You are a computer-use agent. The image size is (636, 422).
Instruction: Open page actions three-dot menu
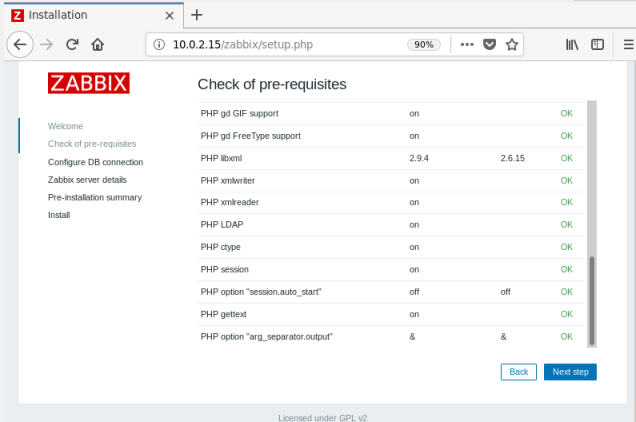click(467, 44)
